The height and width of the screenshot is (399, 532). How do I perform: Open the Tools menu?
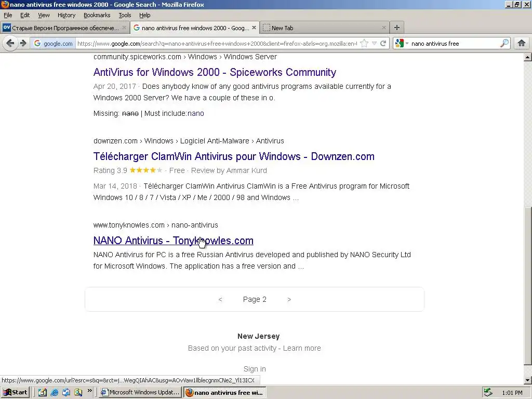click(125, 15)
